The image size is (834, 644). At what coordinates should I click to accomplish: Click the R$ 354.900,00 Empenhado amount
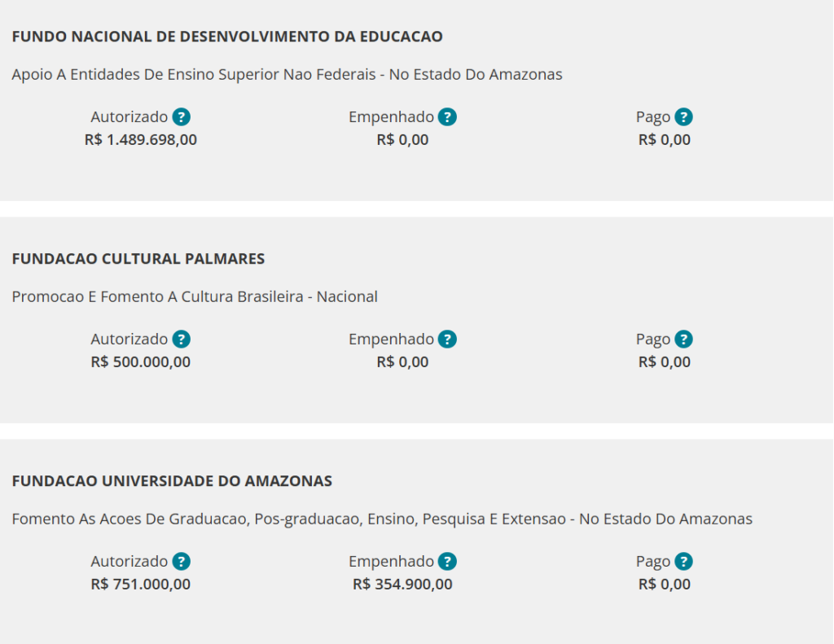(402, 585)
